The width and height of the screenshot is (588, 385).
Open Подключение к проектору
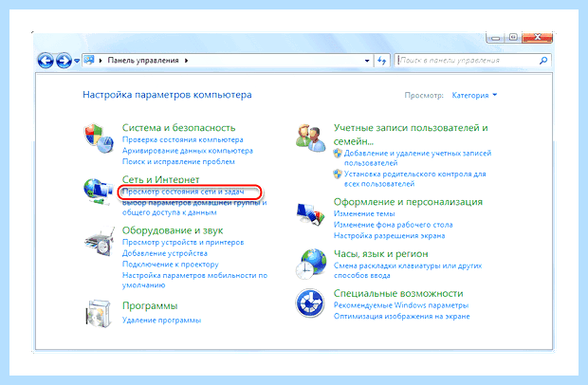[x=171, y=265]
